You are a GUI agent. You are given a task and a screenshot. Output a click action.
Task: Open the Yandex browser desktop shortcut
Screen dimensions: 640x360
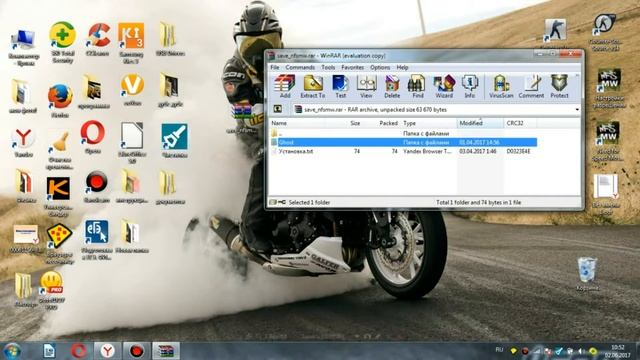pyautogui.click(x=23, y=142)
